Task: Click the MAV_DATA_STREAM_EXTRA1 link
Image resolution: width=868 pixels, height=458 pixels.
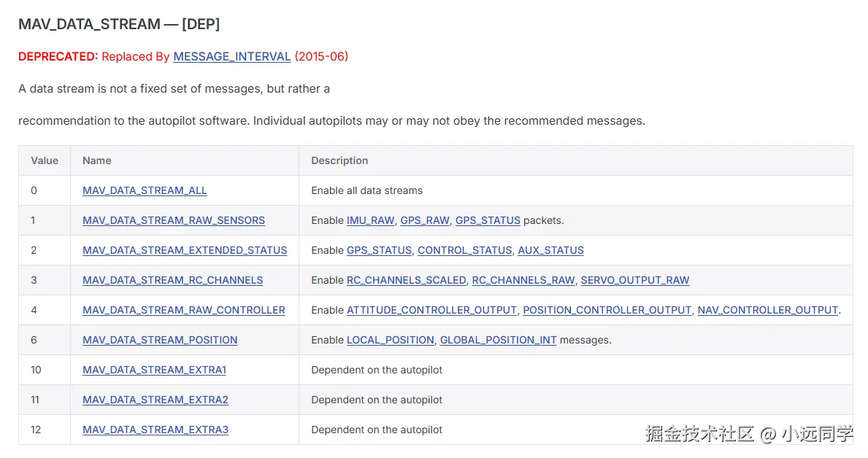Action: point(154,370)
